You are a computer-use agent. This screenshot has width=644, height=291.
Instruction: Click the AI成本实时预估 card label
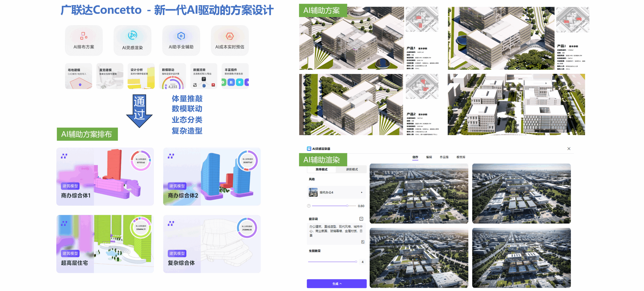229,47
